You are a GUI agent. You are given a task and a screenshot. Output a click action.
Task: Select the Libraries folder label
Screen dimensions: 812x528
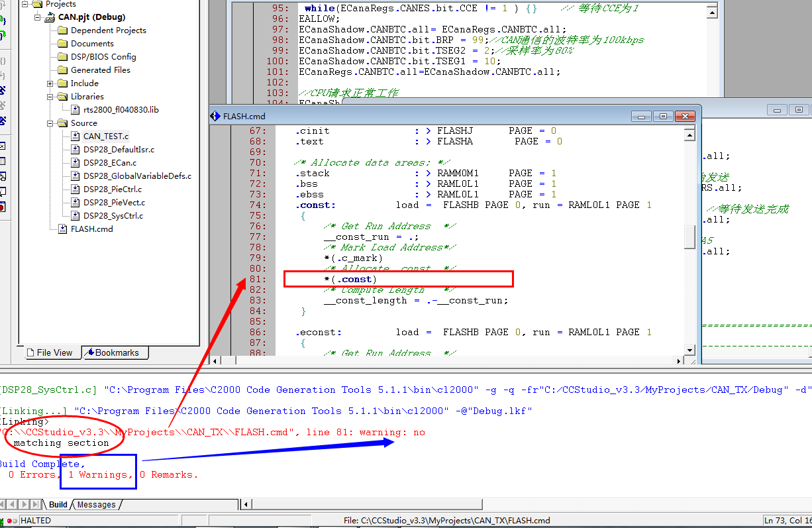tap(87, 97)
